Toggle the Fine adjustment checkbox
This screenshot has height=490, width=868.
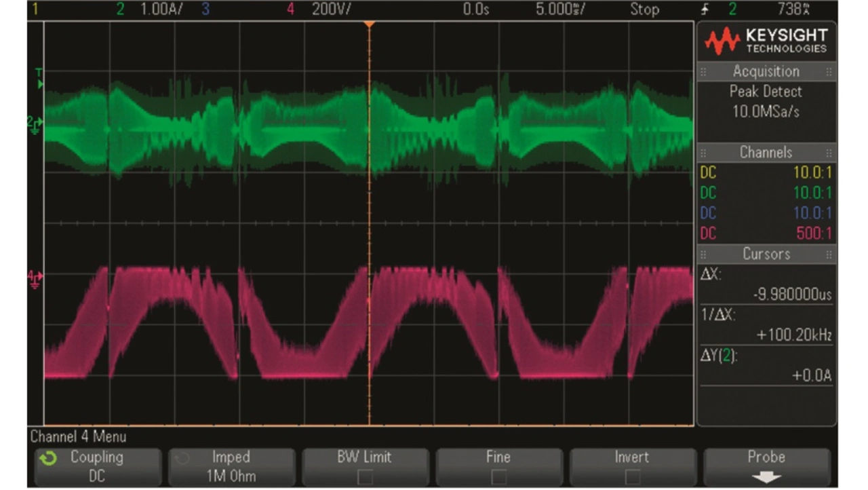[x=498, y=476]
